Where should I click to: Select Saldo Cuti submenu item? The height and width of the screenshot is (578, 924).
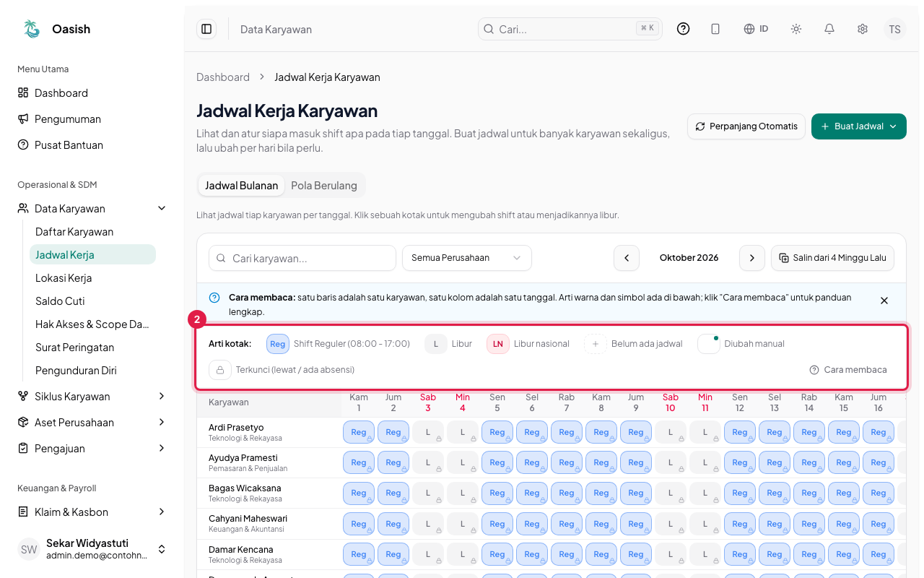[x=92, y=301]
